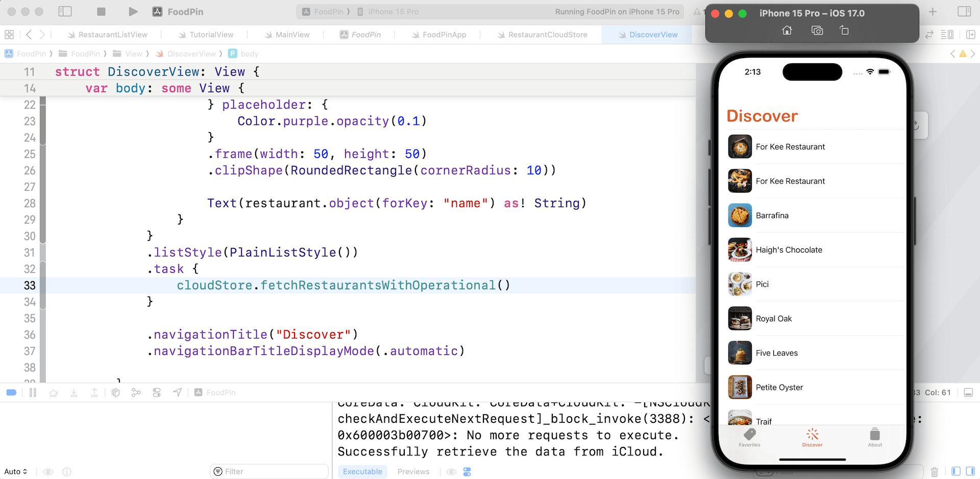Select the Previews console filter button
The image size is (980, 479).
413,471
